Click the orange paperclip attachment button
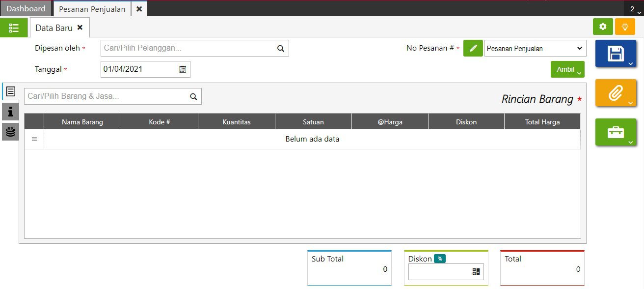This screenshot has height=289, width=644. 616,93
